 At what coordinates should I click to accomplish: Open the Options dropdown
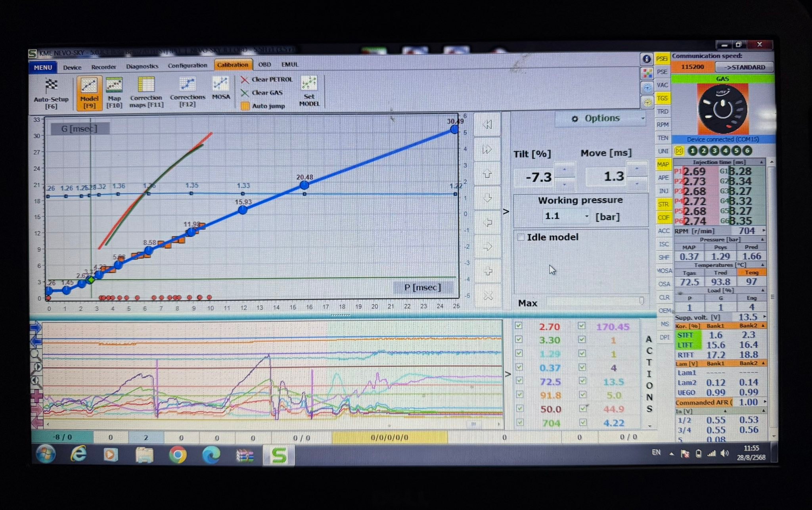pos(601,119)
